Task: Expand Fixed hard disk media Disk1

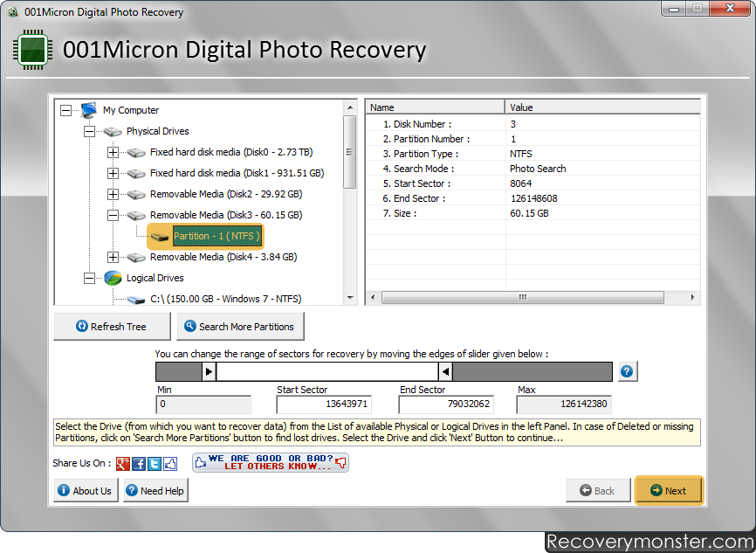Action: (113, 173)
